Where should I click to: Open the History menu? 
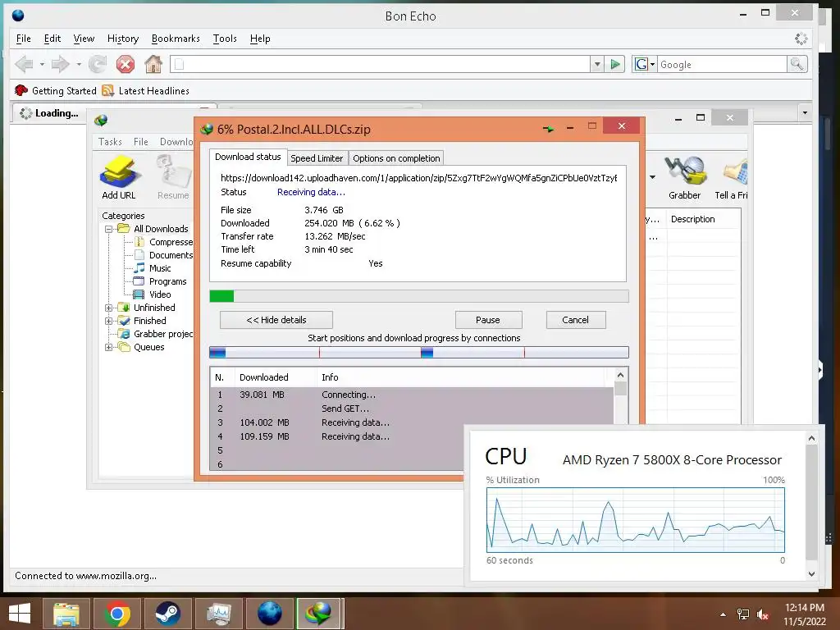pos(123,39)
